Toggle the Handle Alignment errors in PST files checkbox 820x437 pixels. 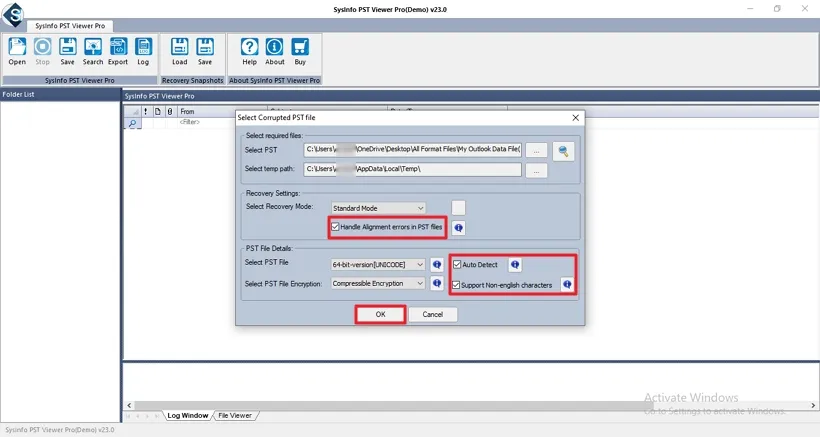pyautogui.click(x=335, y=227)
